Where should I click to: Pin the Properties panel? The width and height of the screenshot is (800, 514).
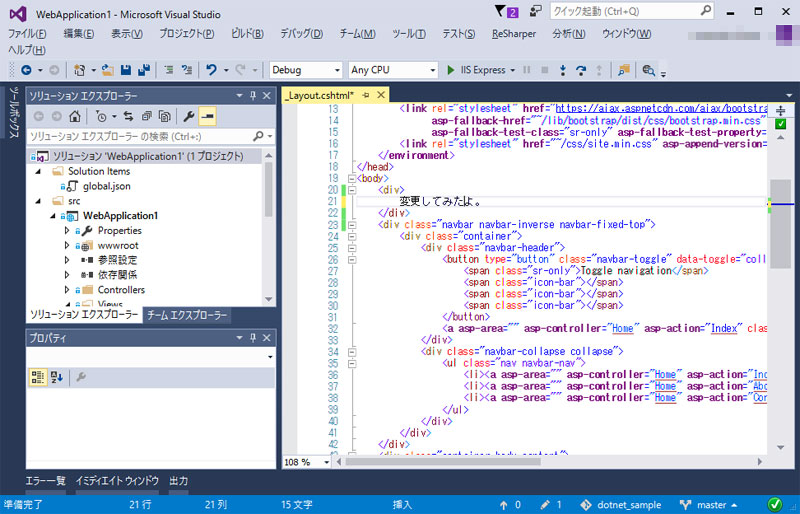point(253,338)
